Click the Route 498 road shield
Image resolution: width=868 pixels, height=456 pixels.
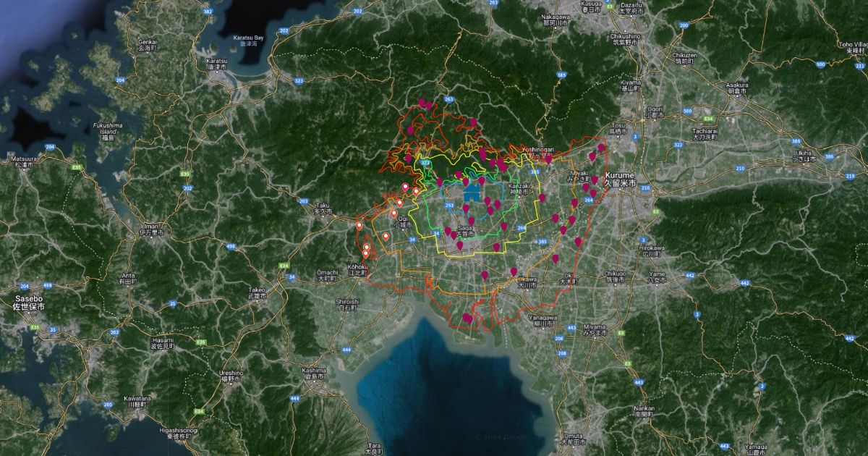[x=231, y=247]
